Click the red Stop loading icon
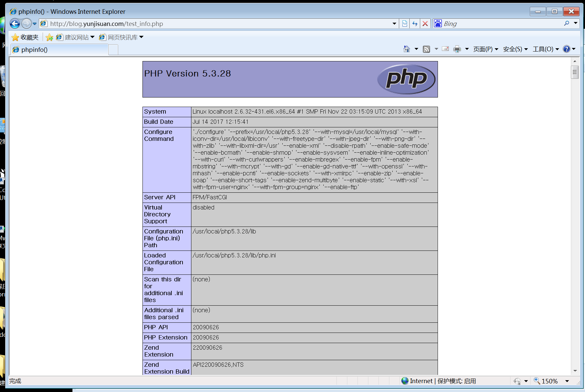Image resolution: width=585 pixels, height=392 pixels. pyautogui.click(x=425, y=24)
